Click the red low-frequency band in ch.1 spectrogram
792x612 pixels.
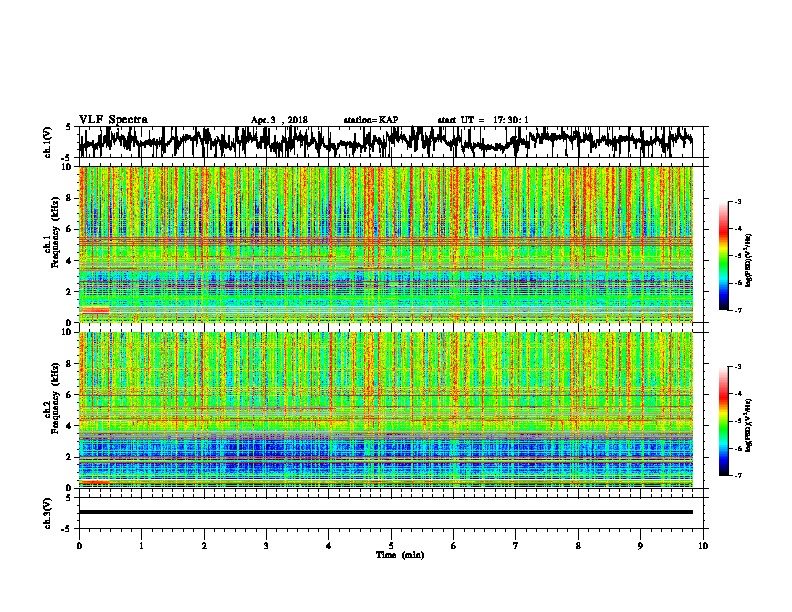[95, 311]
